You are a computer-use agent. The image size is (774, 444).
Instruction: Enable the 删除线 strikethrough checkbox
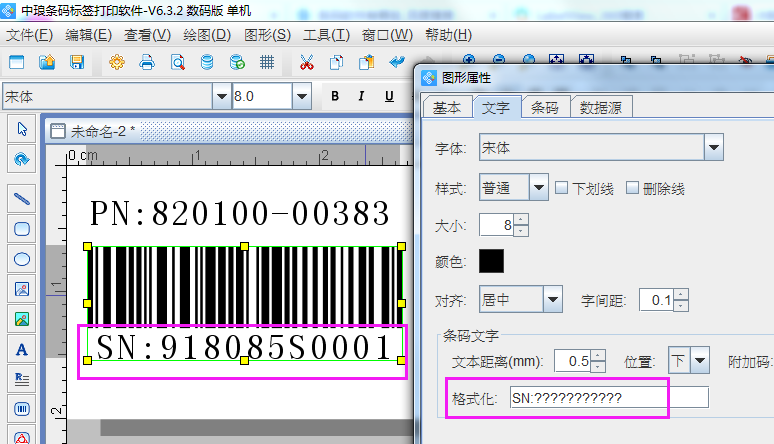633,187
